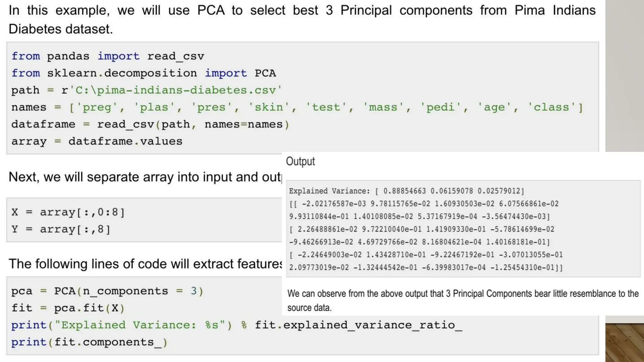Click the Pima Indians Diabetes intro paragraph
Image resolution: width=644 pixels, height=362 pixels.
[x=302, y=19]
